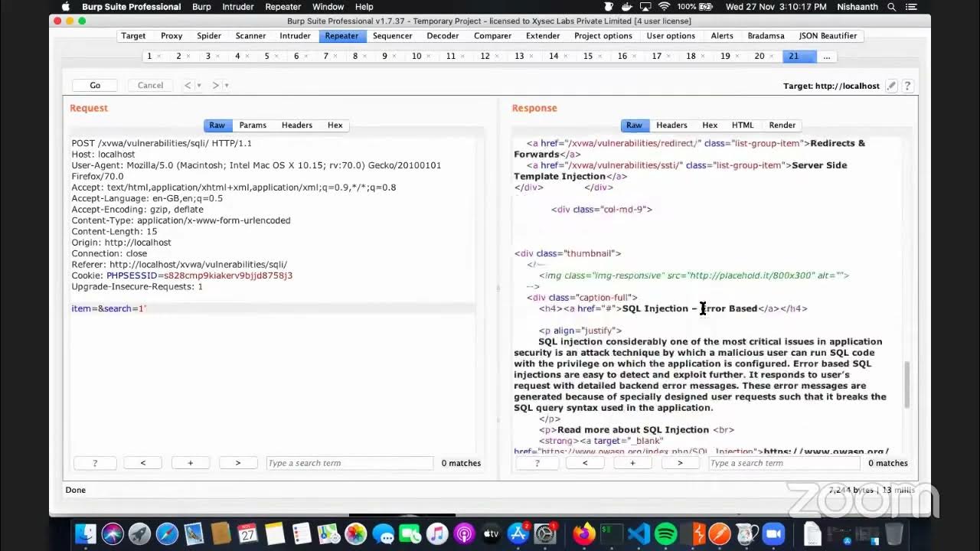The image size is (980, 551).
Task: Switch to the Decoder tab
Action: [x=443, y=36]
